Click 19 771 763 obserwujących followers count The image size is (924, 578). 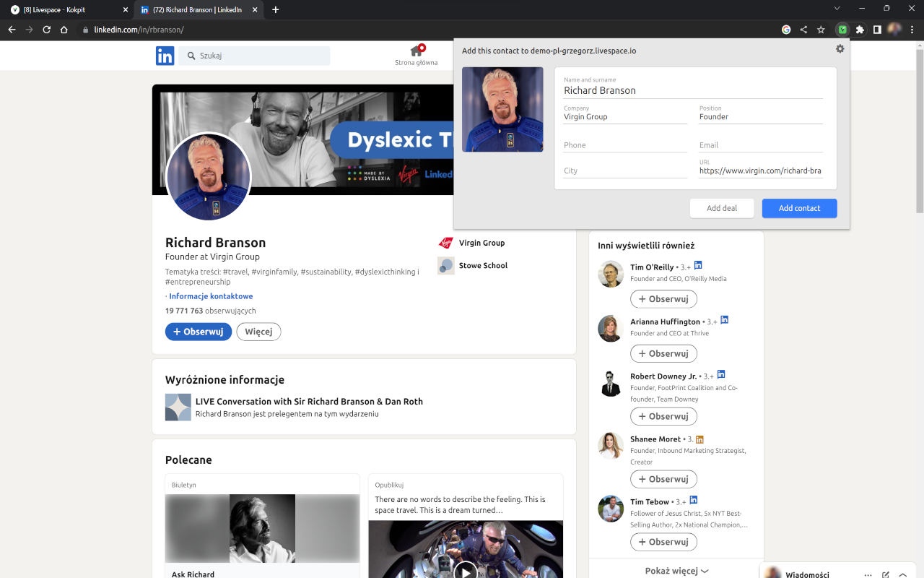210,311
